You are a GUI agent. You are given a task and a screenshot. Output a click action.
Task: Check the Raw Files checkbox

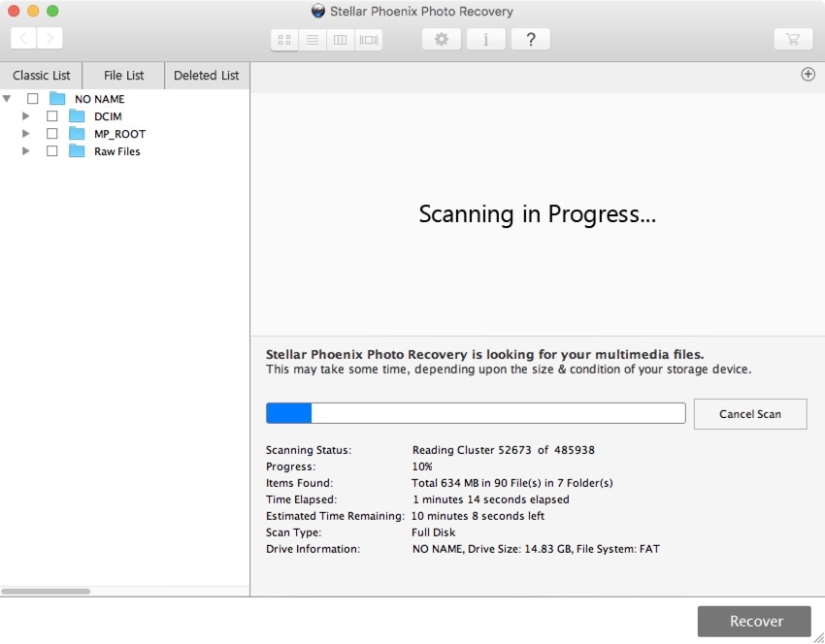click(x=52, y=151)
